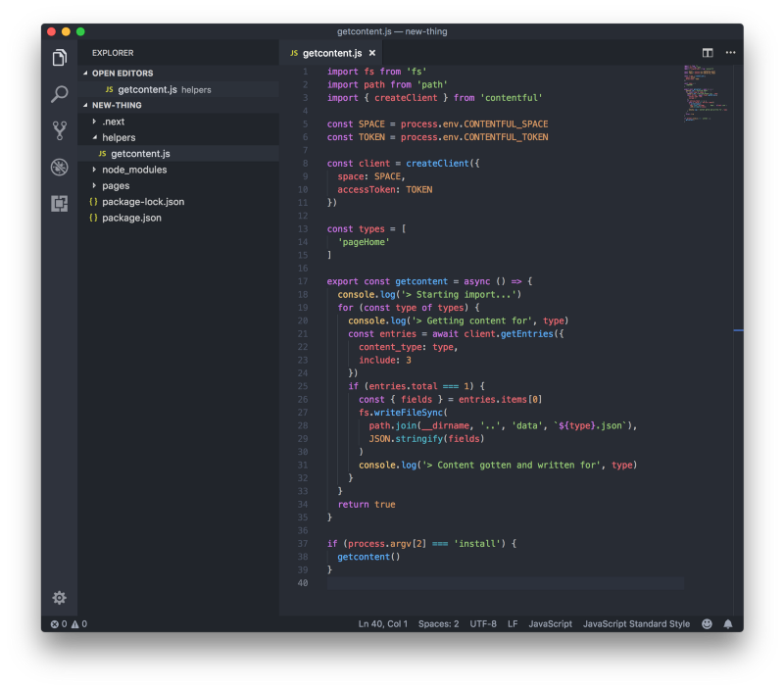Select the JavaScript language mode indicator
Screen dimensions: 784x690
(x=550, y=623)
